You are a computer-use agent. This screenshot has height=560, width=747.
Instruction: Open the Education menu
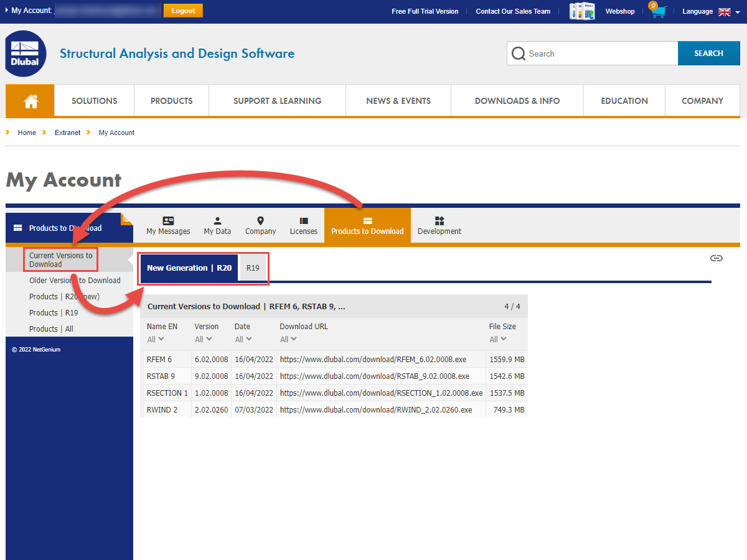624,101
